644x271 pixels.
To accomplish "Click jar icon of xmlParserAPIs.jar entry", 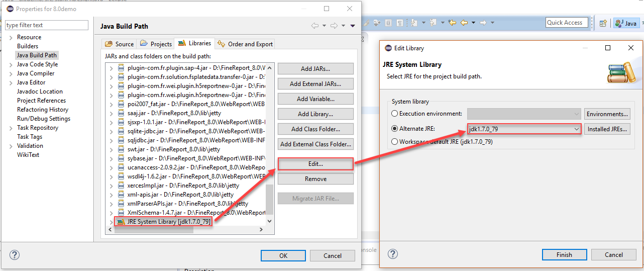I will (x=121, y=204).
